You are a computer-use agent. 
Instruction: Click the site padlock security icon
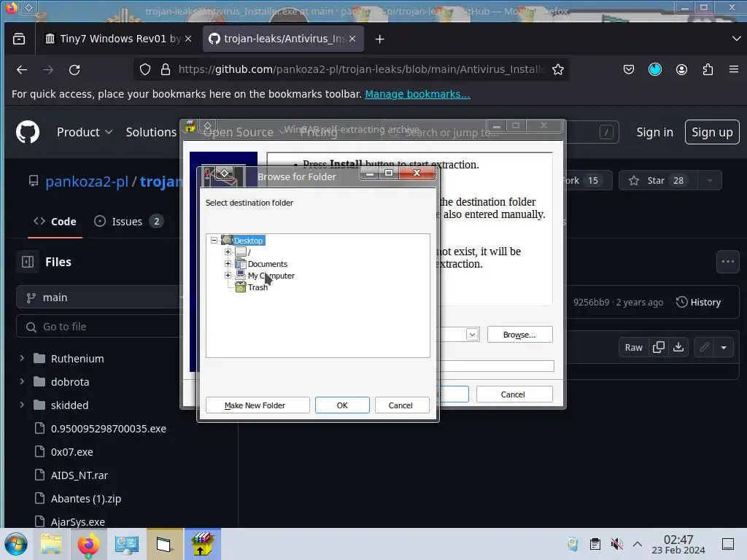click(166, 69)
